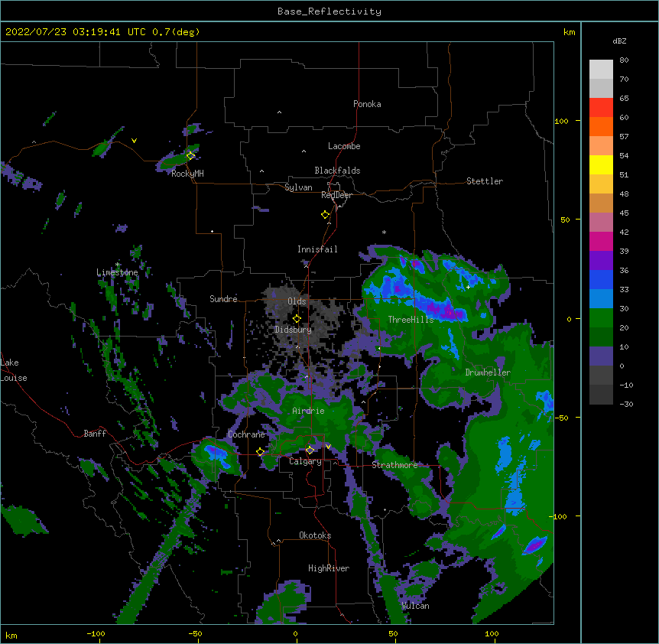Select the RockyMH label
Screen dimensions: 659x644
click(x=187, y=174)
